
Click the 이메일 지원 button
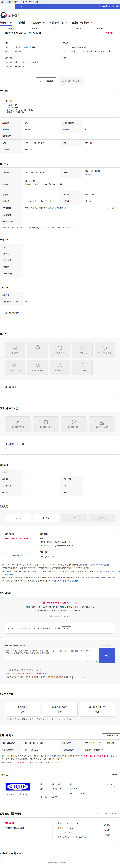tap(17, 555)
